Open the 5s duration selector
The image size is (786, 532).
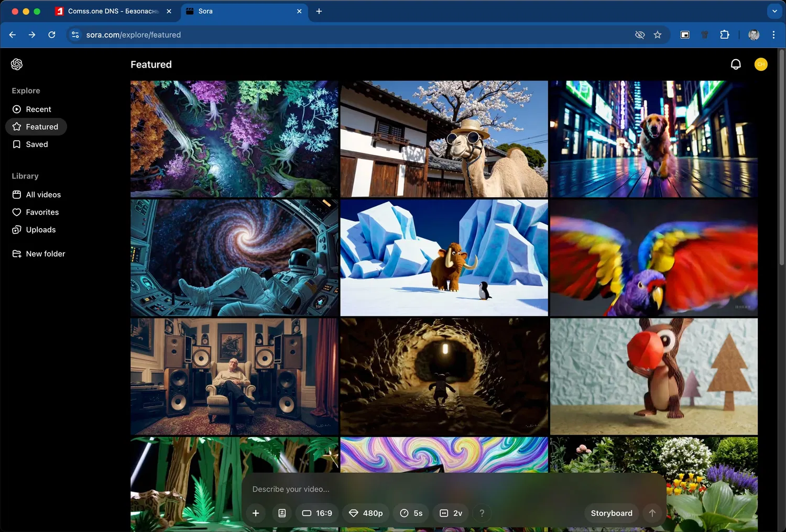tap(411, 513)
